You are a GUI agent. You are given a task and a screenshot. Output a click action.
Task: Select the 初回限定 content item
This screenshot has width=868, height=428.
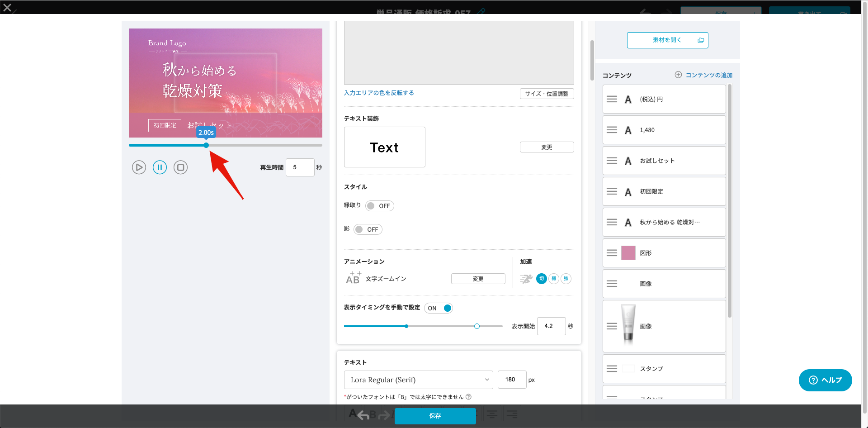click(x=664, y=191)
